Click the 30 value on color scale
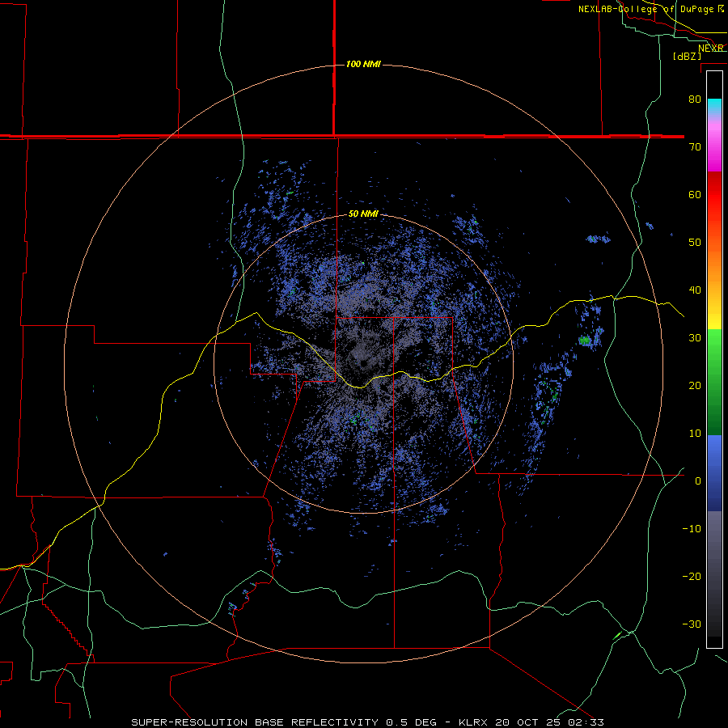Viewport: 728px width, 728px height. [x=695, y=338]
